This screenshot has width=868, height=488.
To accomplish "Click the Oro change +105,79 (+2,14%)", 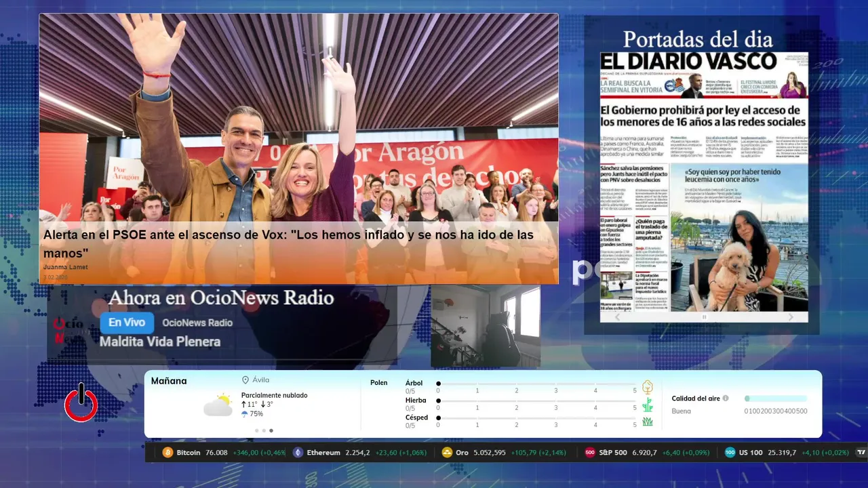I will point(538,452).
